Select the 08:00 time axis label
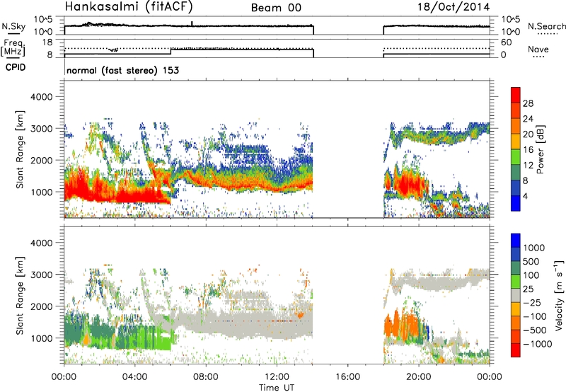Screen dimensions: 566x392 (x=205, y=377)
